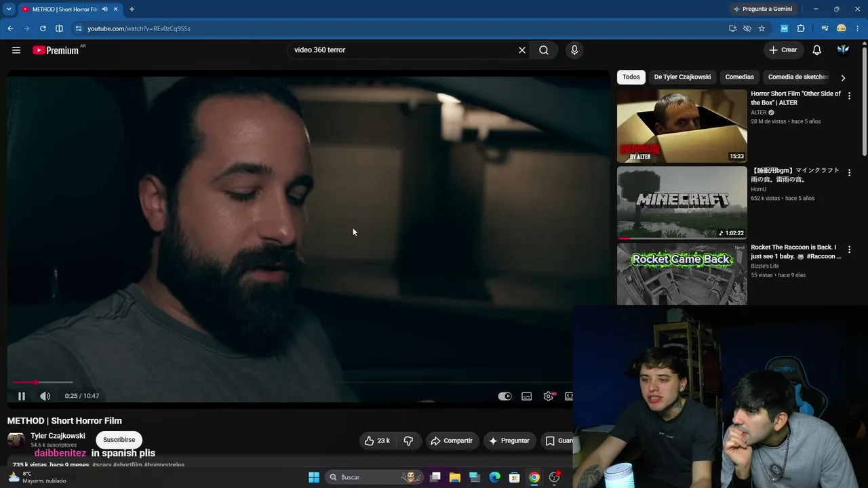Image resolution: width=868 pixels, height=488 pixels.
Task: Mute the video volume
Action: coord(45,396)
